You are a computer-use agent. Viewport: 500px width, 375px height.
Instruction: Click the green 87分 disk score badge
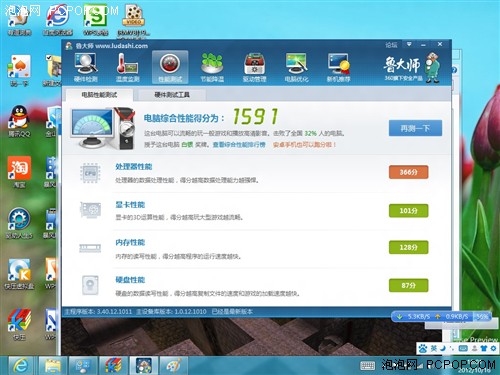(408, 285)
